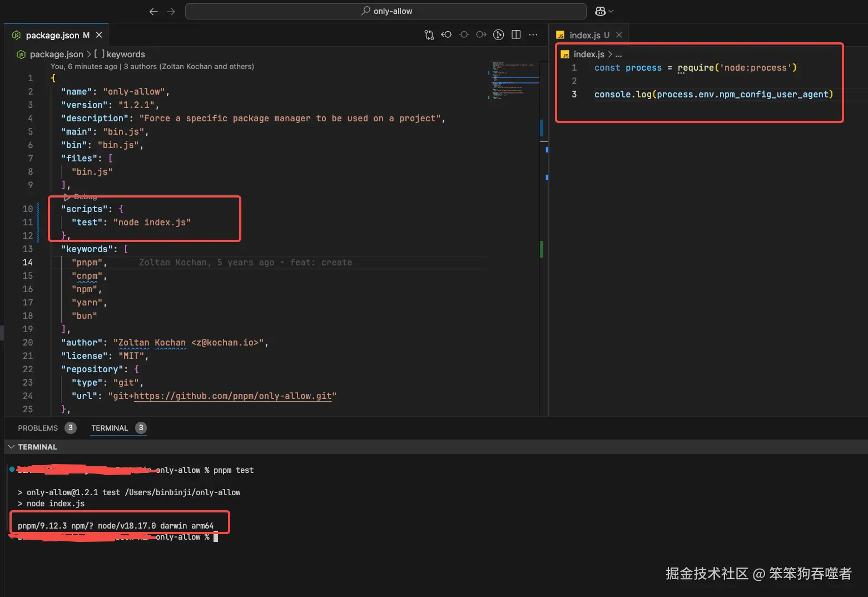Click the pnpm/9.12.3 user agent output
This screenshot has width=868, height=597.
(x=116, y=526)
